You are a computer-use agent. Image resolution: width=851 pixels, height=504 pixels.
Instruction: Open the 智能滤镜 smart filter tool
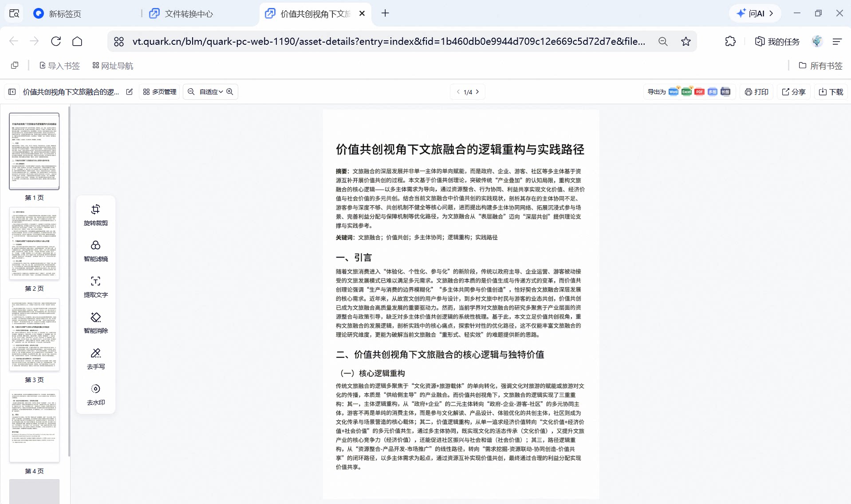coord(96,251)
